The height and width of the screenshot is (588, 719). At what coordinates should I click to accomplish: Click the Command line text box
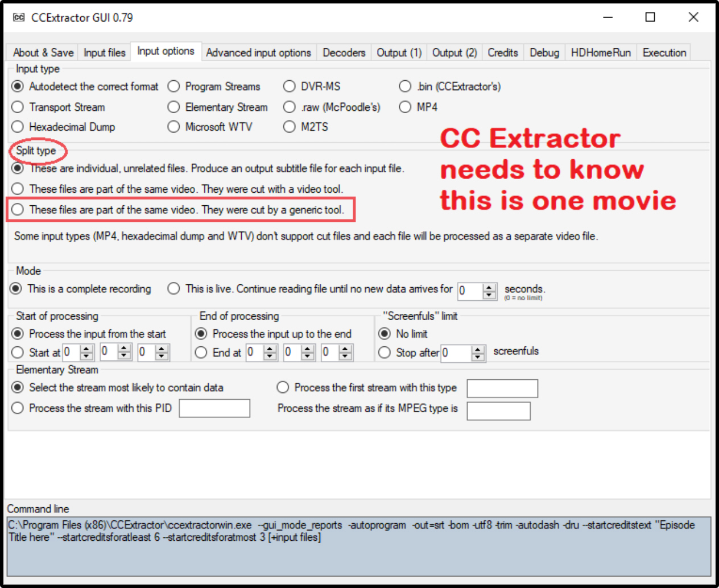click(x=359, y=546)
